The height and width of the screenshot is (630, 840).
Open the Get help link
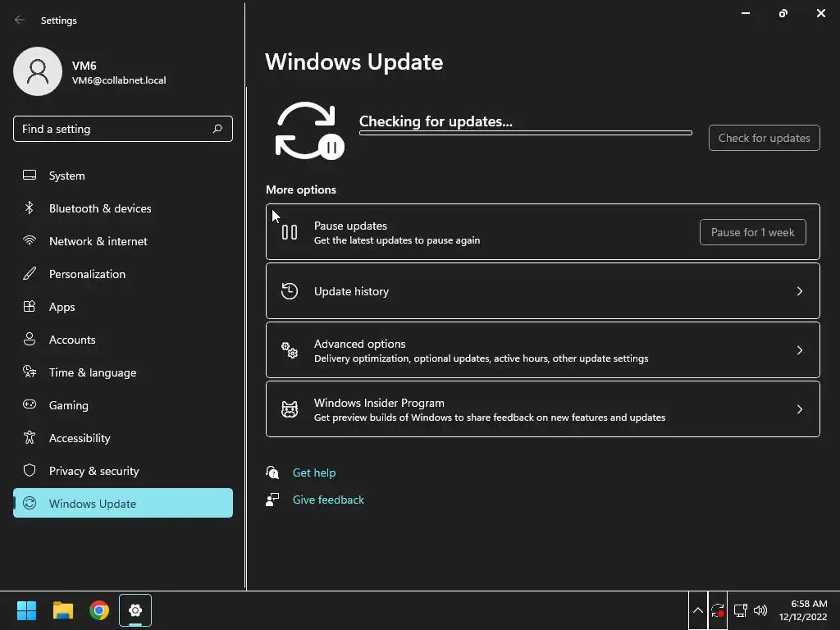[x=314, y=472]
